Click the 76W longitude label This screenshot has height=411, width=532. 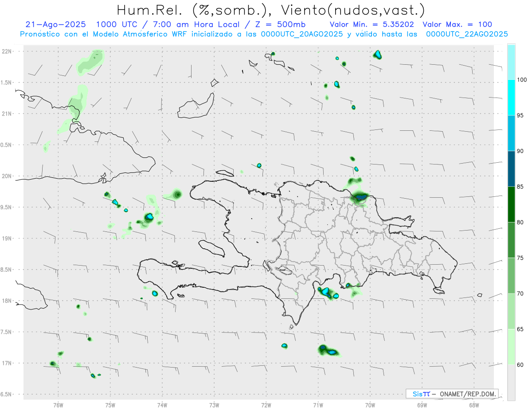pyautogui.click(x=58, y=405)
